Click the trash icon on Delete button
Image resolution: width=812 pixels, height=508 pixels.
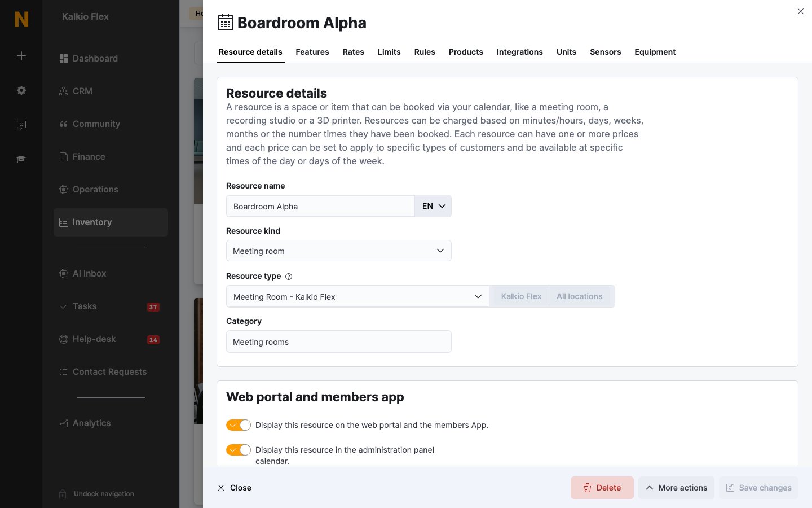coord(587,488)
